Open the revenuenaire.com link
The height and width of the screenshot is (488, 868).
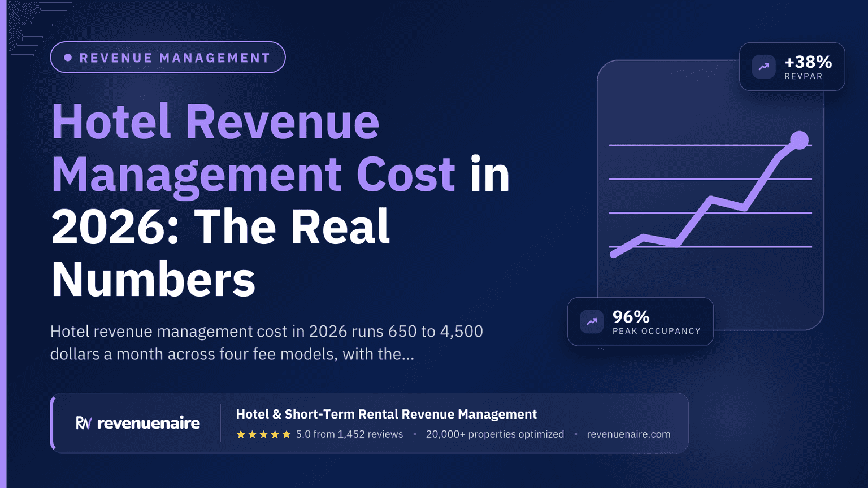coord(628,434)
